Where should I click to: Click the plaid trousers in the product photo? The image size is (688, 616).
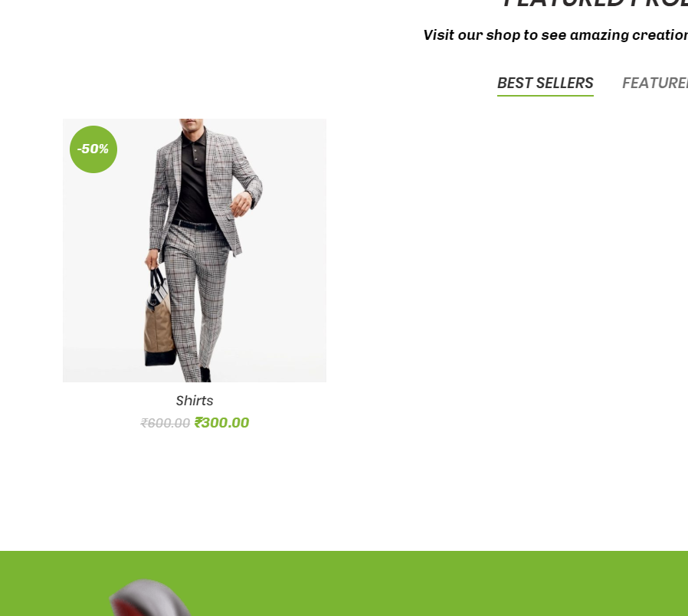click(x=195, y=298)
